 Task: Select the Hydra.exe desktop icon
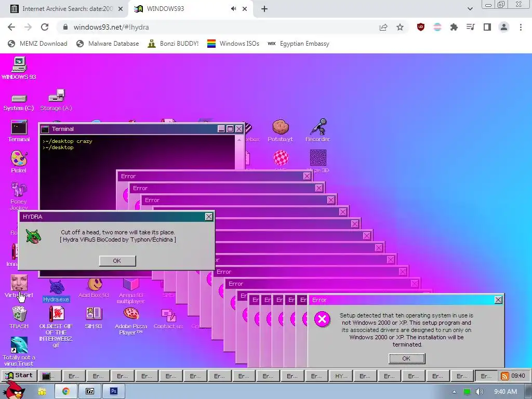point(56,291)
